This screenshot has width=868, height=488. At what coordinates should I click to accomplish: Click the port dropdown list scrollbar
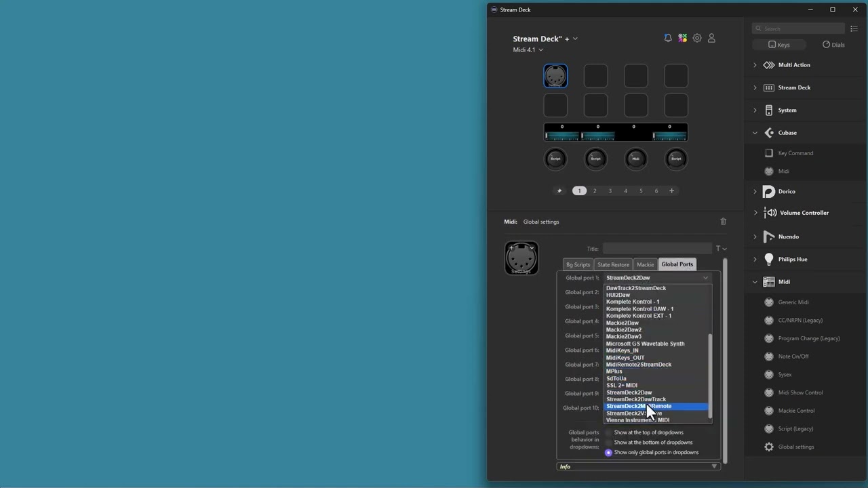tap(710, 376)
